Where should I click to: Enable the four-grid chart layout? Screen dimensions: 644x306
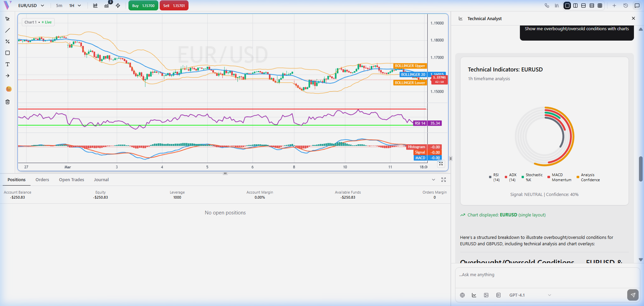600,6
